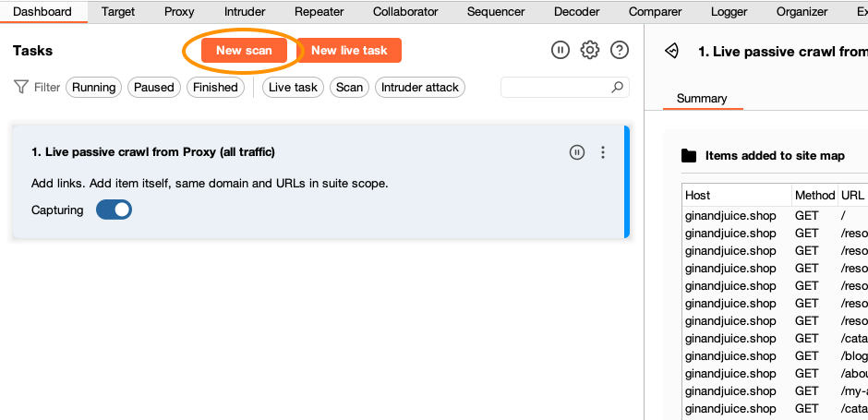Open the Tasks help question mark icon

pos(620,51)
